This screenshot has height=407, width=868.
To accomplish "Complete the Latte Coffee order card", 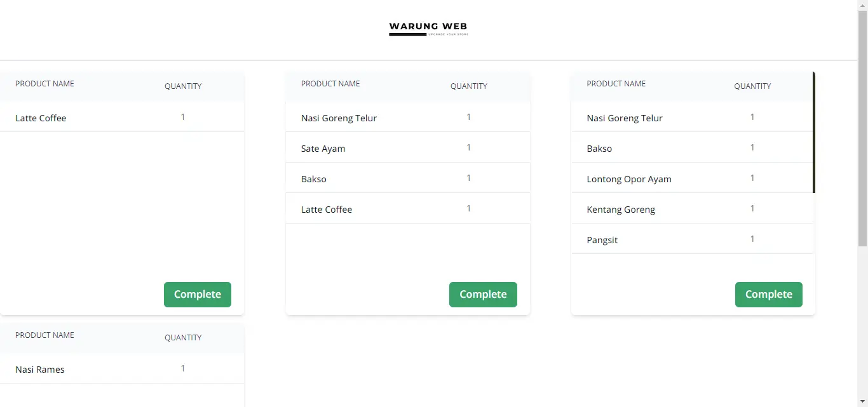I will click(x=198, y=295).
